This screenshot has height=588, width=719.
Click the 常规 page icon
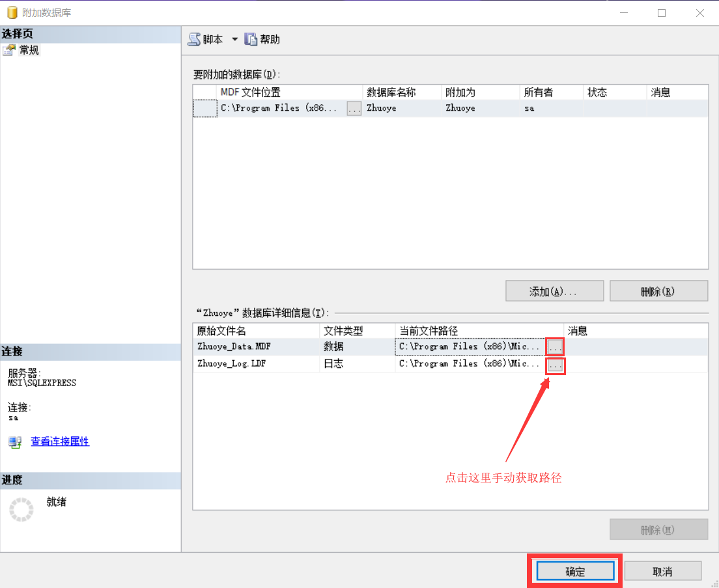8,50
